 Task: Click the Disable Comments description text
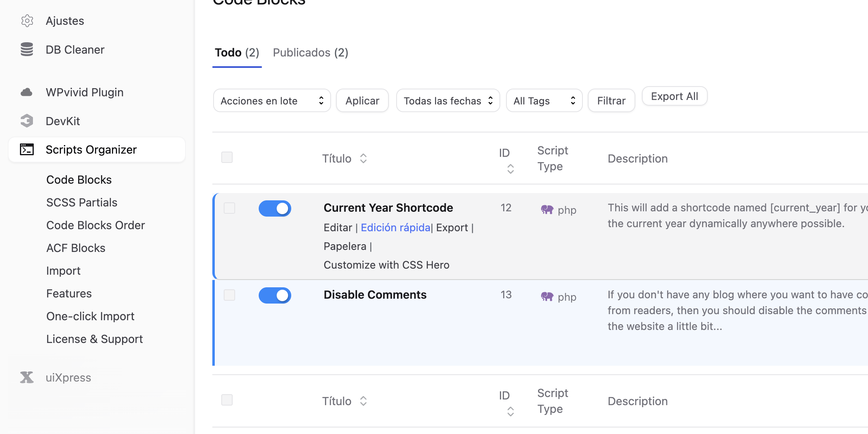pos(737,310)
